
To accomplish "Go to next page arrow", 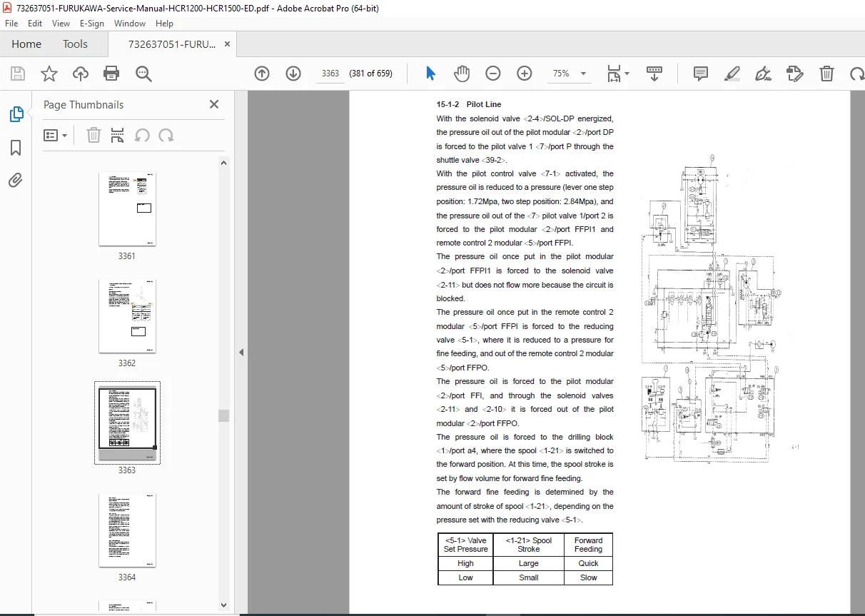I will tap(293, 74).
